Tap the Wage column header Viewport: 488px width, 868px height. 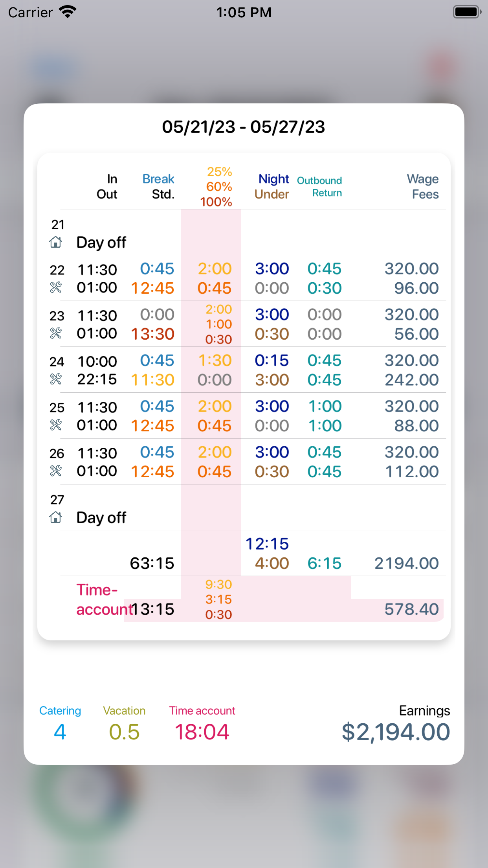click(x=422, y=179)
